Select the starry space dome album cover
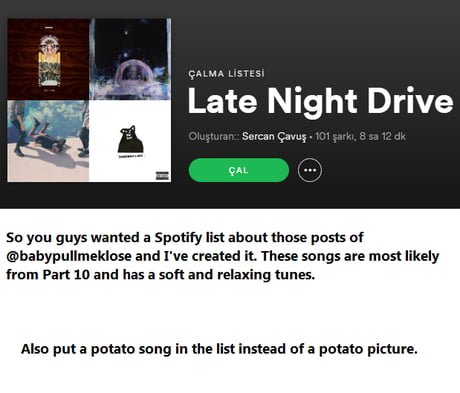Viewport: 460px width, 393px height. 130,59
